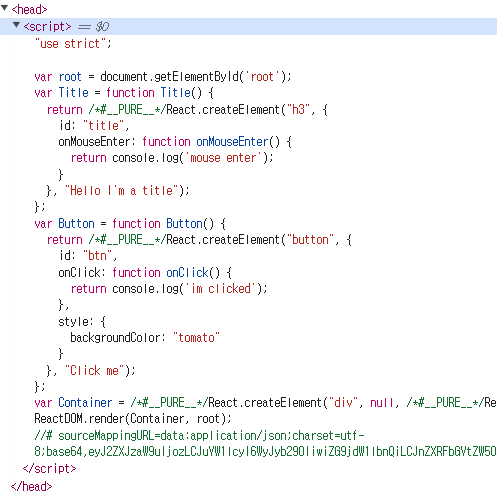This screenshot has width=497, height=498.
Task: Click the console.log('mouse enter') line
Action: point(172,158)
